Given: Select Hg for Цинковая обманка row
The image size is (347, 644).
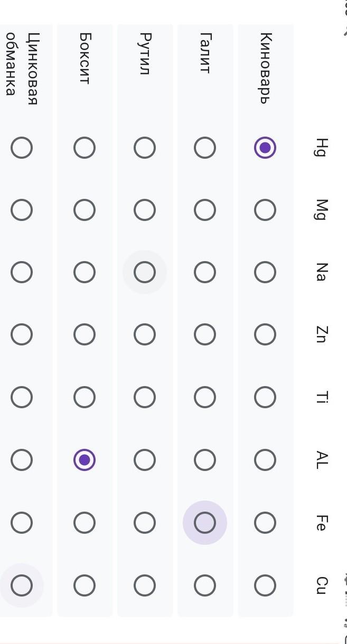Looking at the screenshot, I should [x=22, y=148].
